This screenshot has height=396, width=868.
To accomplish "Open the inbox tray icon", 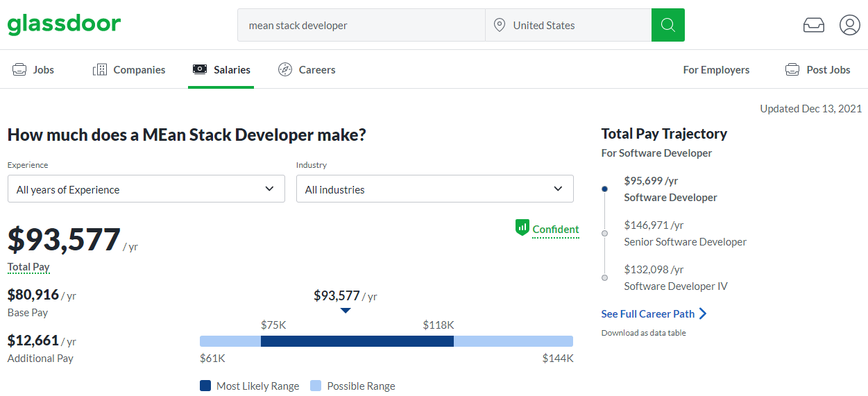I will click(x=813, y=25).
